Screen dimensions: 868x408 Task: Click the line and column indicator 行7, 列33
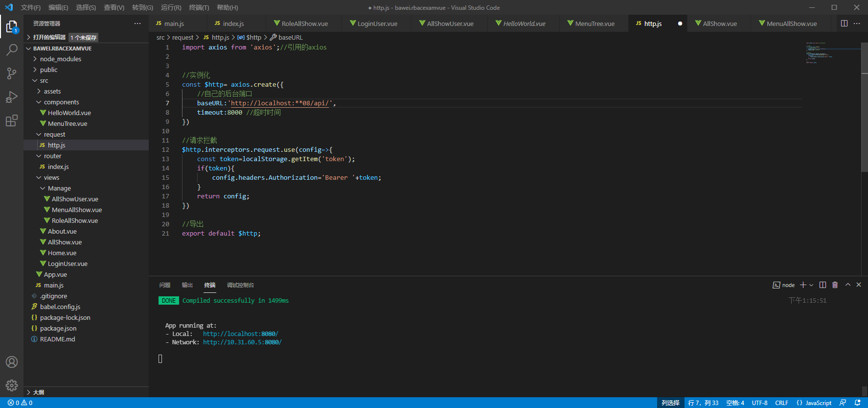pyautogui.click(x=703, y=403)
